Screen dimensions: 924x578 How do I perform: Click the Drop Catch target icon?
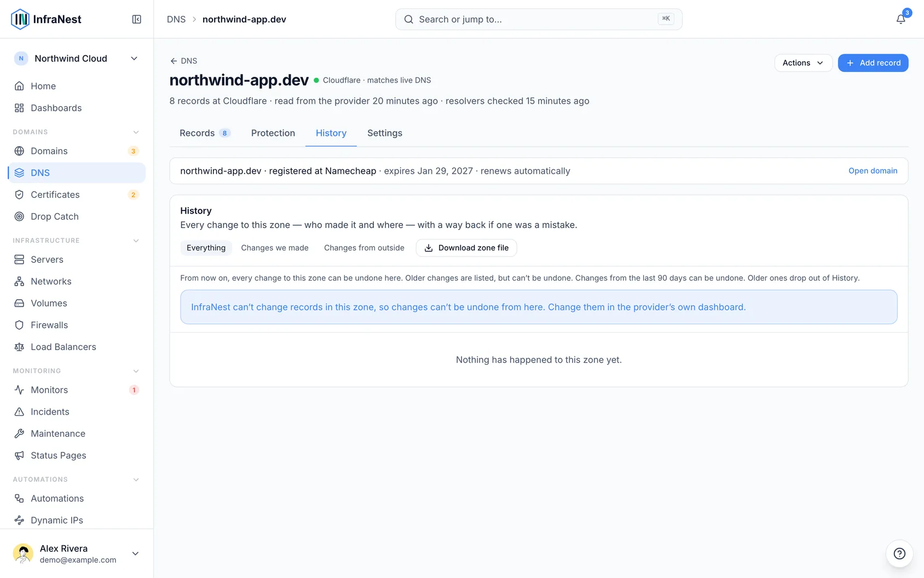pyautogui.click(x=19, y=216)
